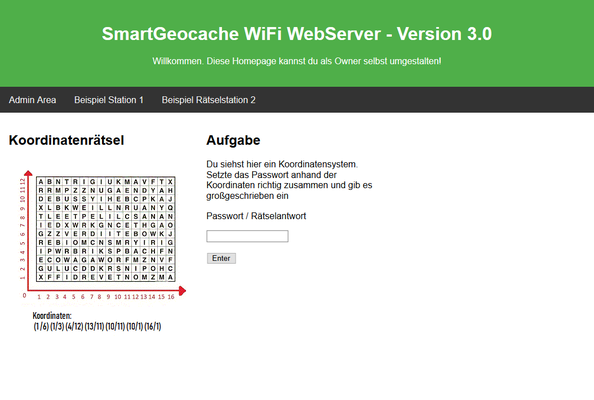
Task: Click the letter grid puzzle image
Action: coord(105,229)
